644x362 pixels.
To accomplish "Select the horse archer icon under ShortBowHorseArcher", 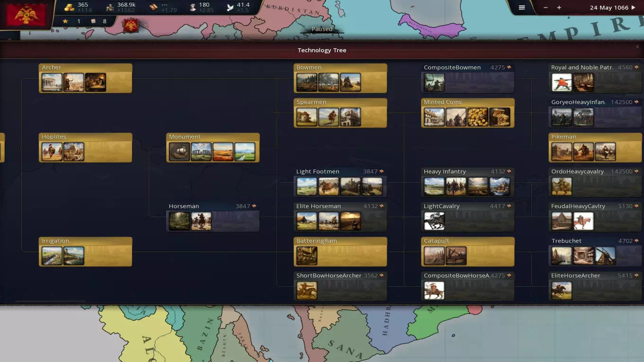I will pos(307,291).
